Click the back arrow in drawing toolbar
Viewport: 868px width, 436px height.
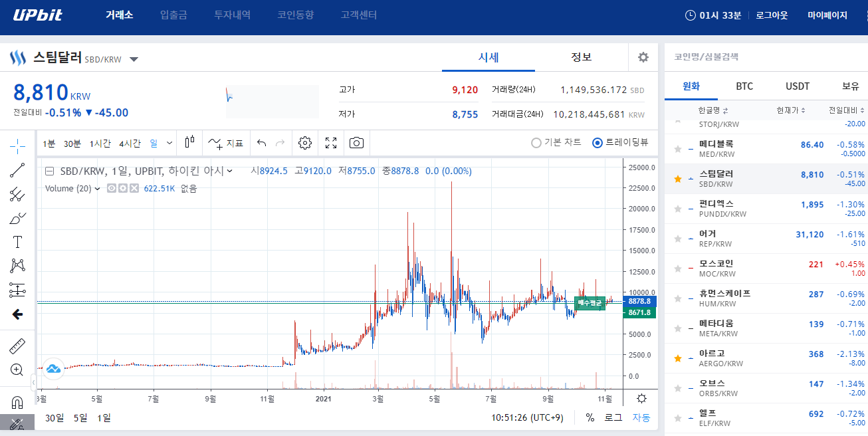[17, 314]
